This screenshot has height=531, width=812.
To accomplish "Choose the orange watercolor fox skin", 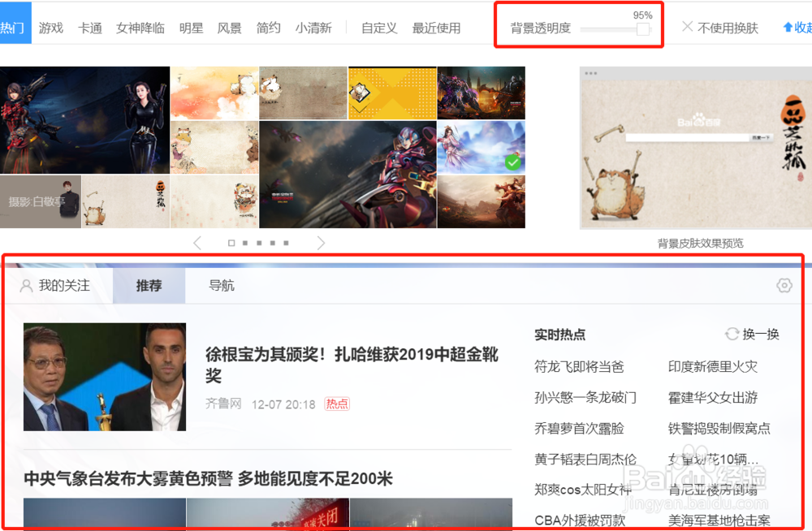I will click(x=214, y=93).
